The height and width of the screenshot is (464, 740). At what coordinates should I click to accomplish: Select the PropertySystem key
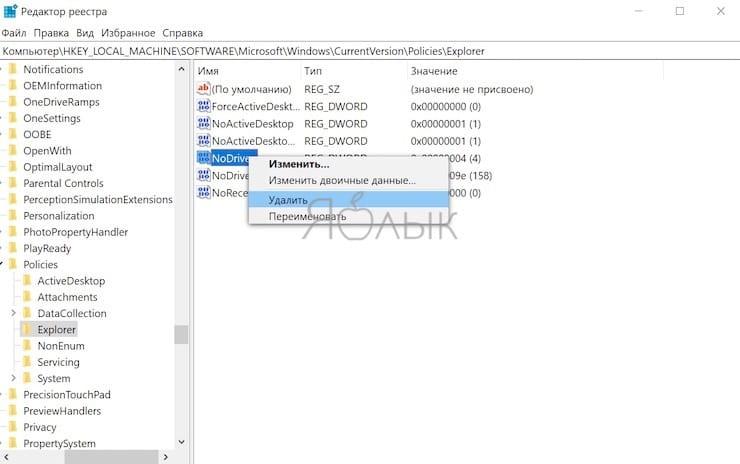(x=59, y=443)
